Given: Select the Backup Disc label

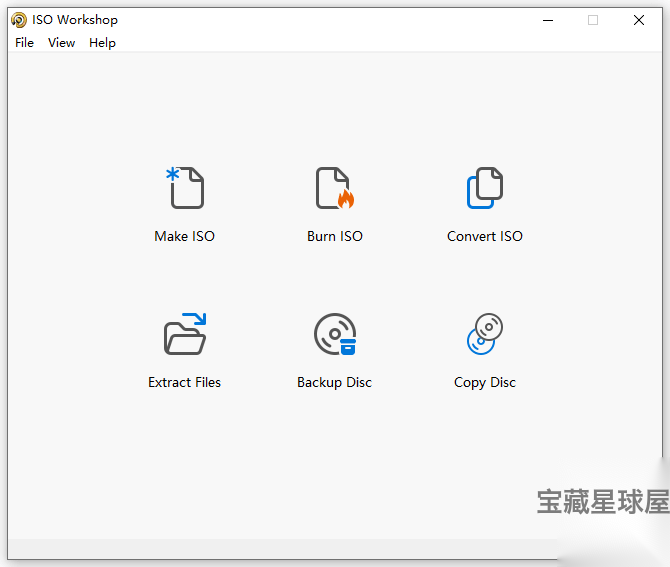Looking at the screenshot, I should [335, 382].
